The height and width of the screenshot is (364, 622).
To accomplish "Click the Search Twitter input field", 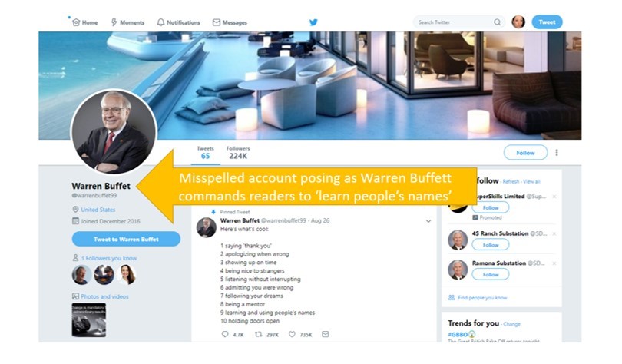I will tap(455, 22).
